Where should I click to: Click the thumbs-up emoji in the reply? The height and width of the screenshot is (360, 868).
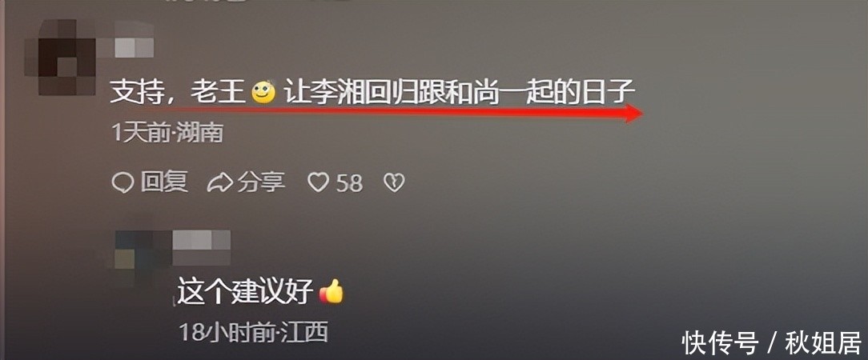tap(332, 291)
